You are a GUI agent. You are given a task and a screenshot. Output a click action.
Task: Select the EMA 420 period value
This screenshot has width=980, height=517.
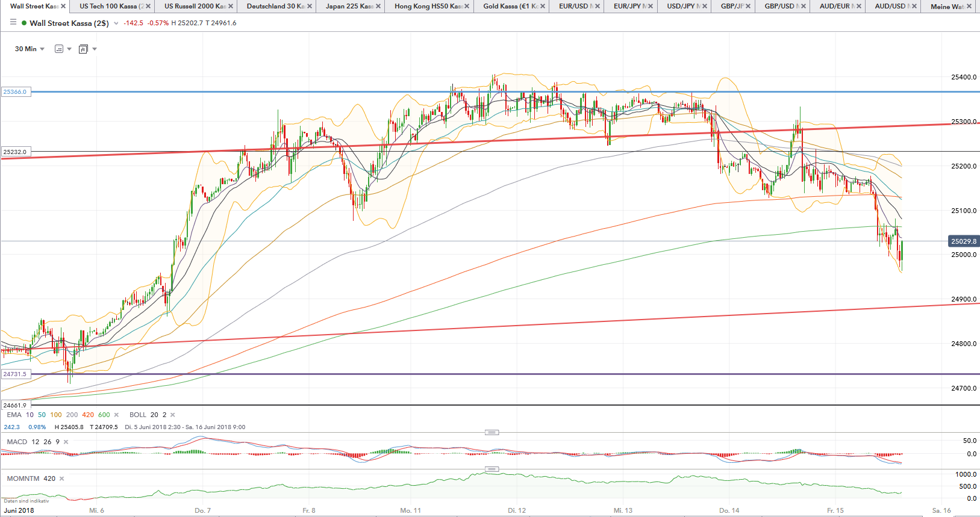click(x=88, y=415)
